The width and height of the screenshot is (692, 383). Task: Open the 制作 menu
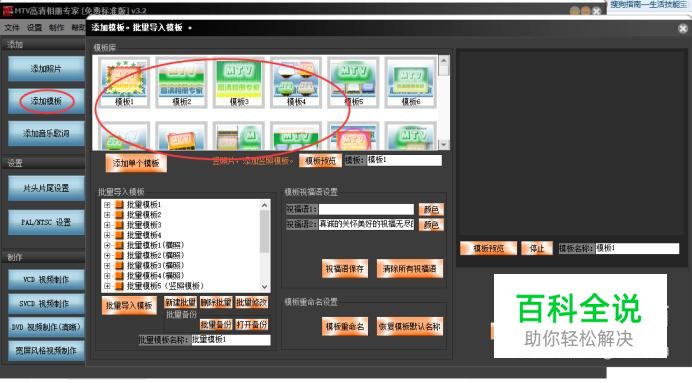pos(56,28)
